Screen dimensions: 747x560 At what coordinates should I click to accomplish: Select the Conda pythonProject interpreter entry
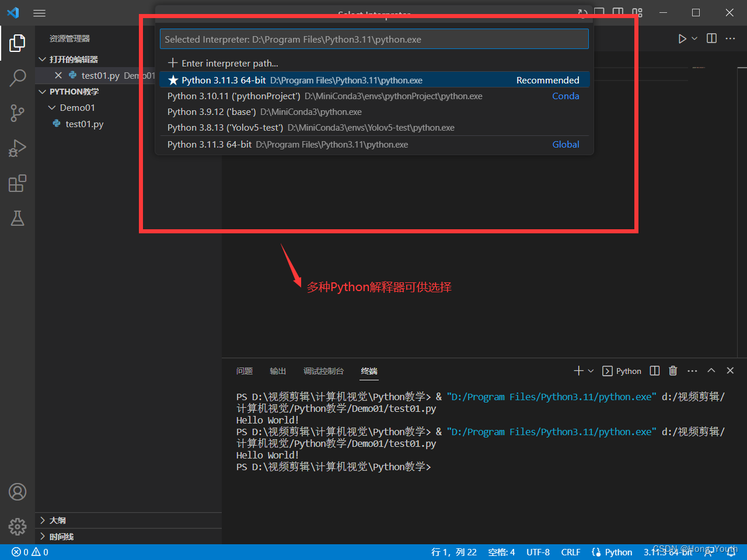tap(292, 96)
